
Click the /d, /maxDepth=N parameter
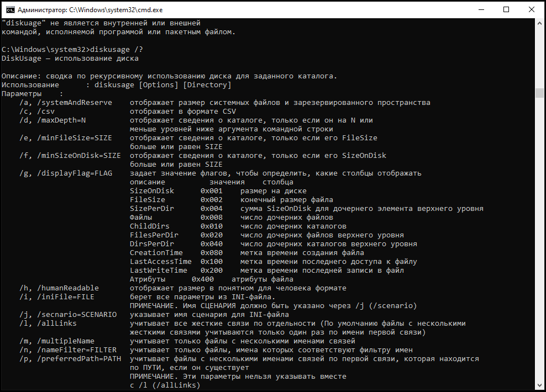53,120
